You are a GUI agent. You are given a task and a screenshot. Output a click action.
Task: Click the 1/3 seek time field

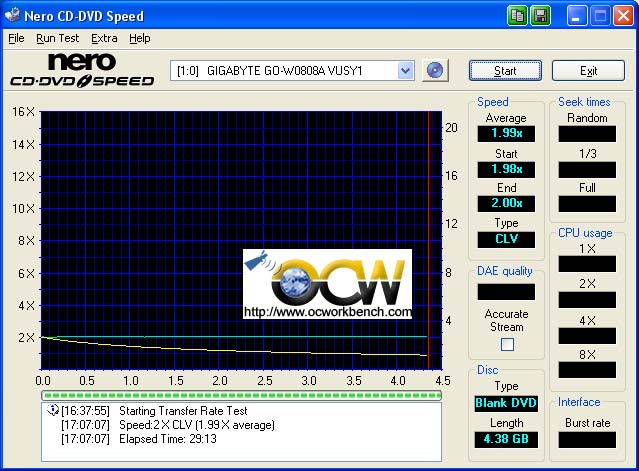[587, 169]
